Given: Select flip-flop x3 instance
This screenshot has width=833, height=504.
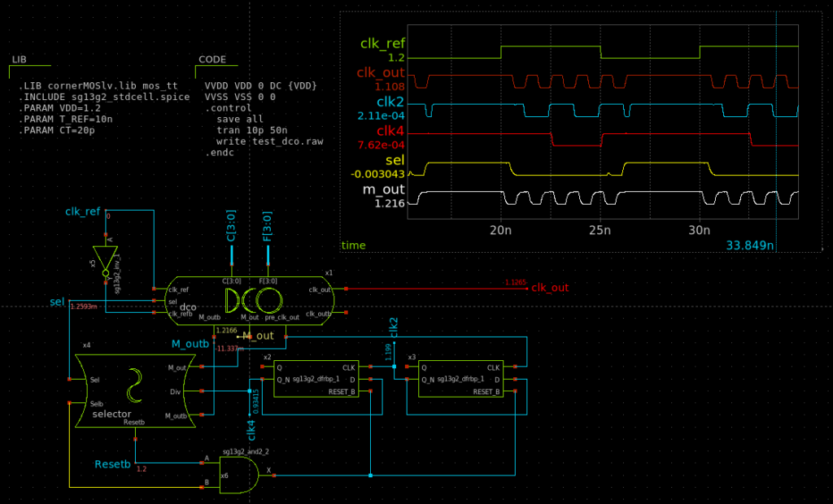Looking at the screenshot, I should point(459,378).
